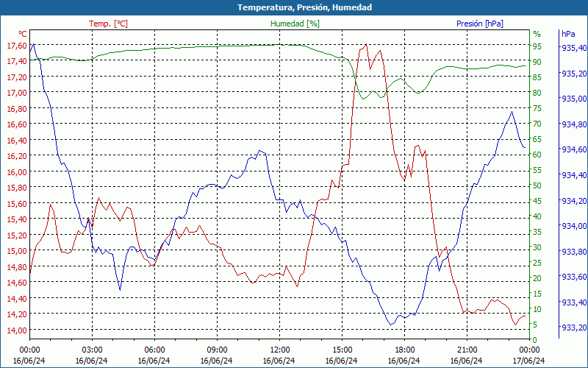Click humidity axis value 45
This screenshot has height=368, width=588.
coord(537,201)
